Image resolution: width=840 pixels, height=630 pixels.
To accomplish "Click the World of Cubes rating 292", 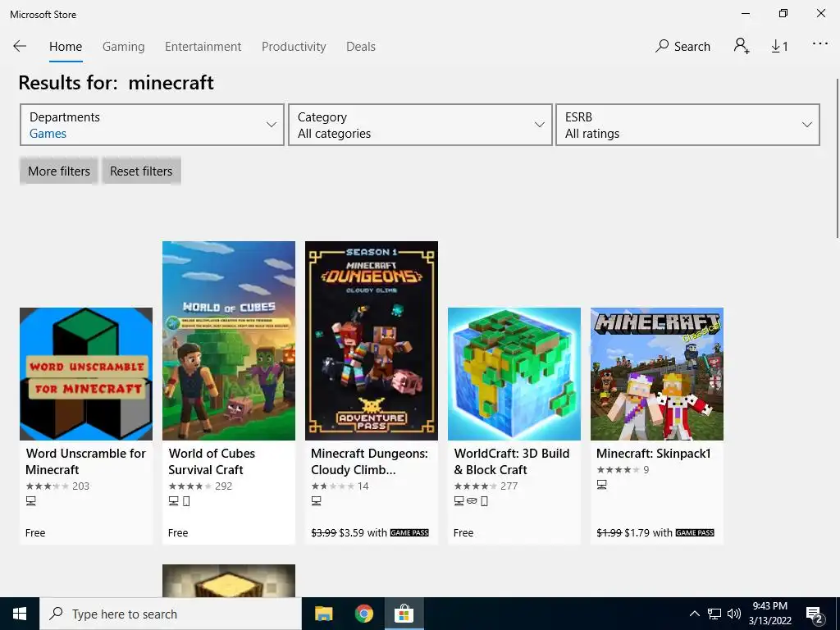I will click(x=200, y=486).
